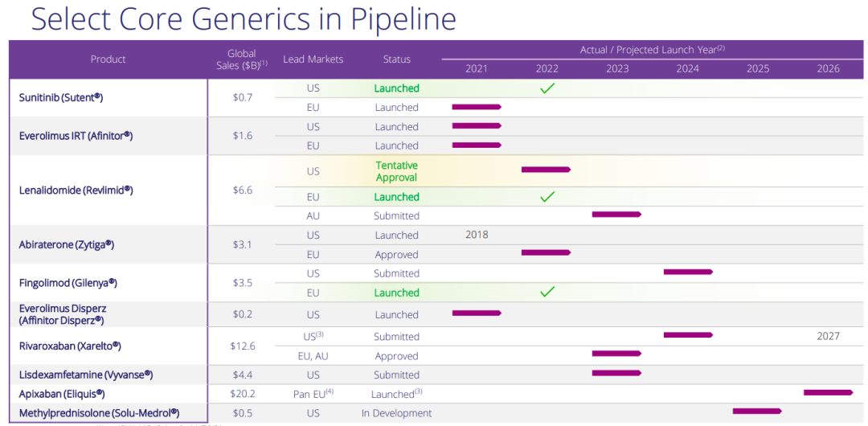Click the Product column header
Screen dimensions: 868x426
[x=108, y=59]
